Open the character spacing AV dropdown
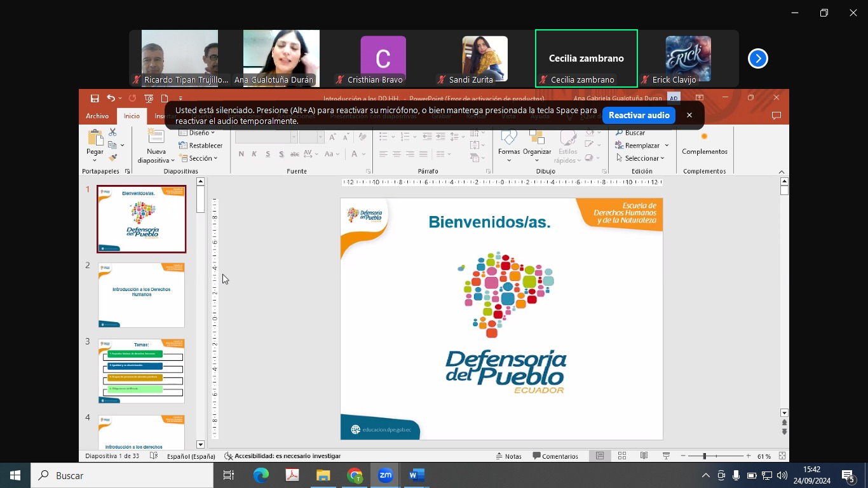The height and width of the screenshot is (488, 868). (311, 154)
